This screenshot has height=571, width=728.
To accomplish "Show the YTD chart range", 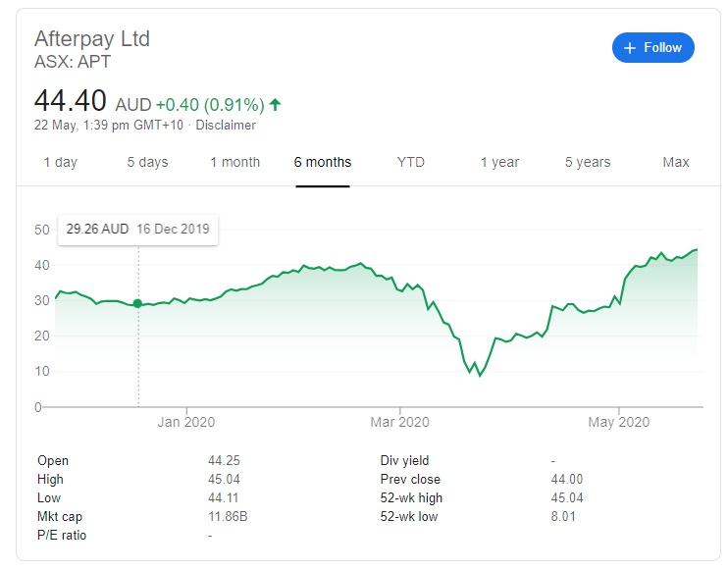I will [x=411, y=162].
